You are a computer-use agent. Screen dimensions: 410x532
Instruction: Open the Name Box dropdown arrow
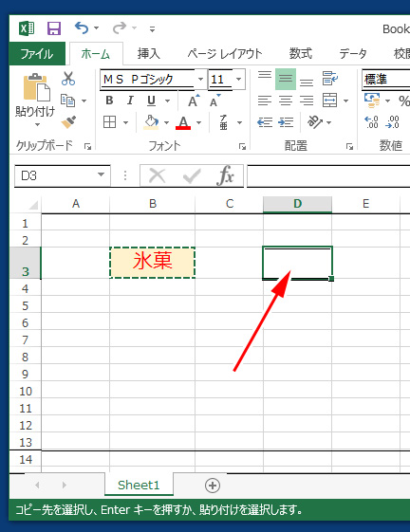101,174
